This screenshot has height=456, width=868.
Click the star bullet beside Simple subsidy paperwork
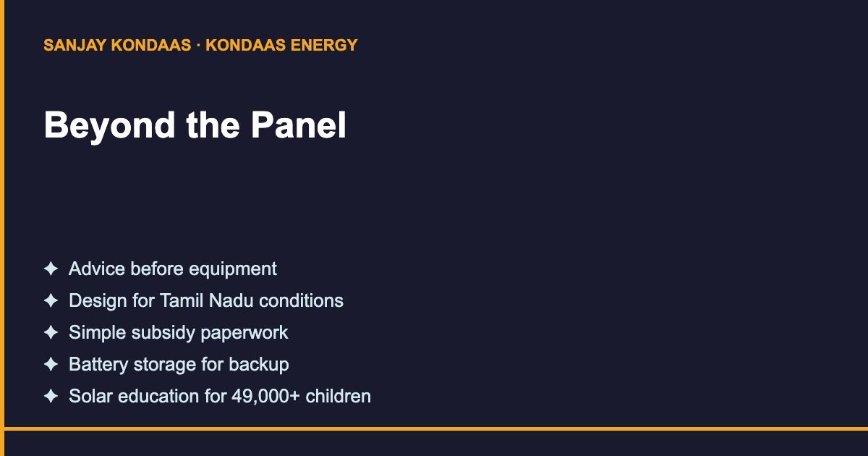[51, 333]
